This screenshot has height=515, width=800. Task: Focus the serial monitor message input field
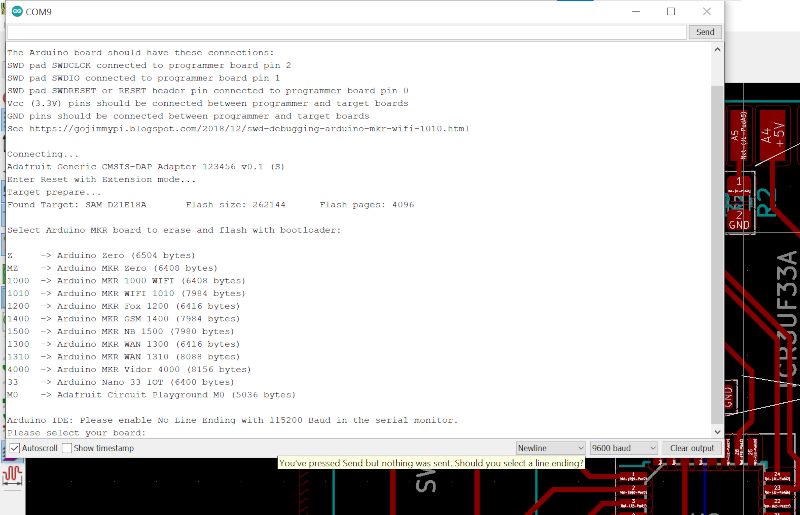click(x=346, y=32)
